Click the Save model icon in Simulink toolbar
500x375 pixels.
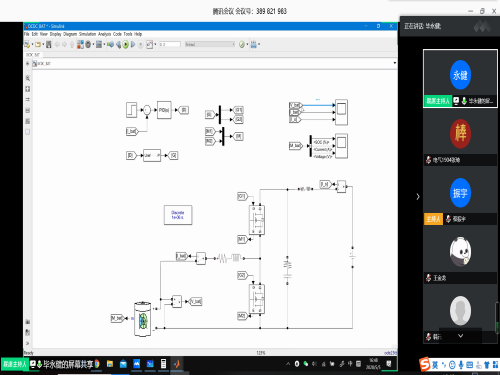point(49,44)
